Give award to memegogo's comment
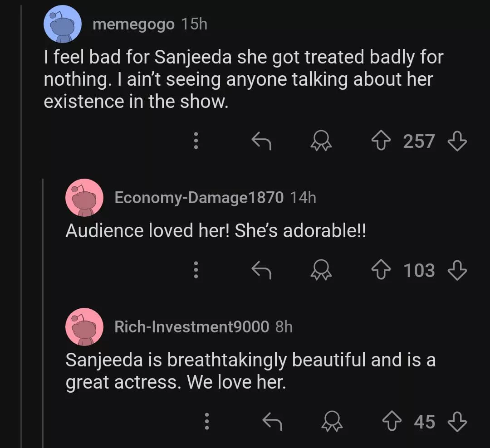The width and height of the screenshot is (490, 448). click(x=321, y=142)
